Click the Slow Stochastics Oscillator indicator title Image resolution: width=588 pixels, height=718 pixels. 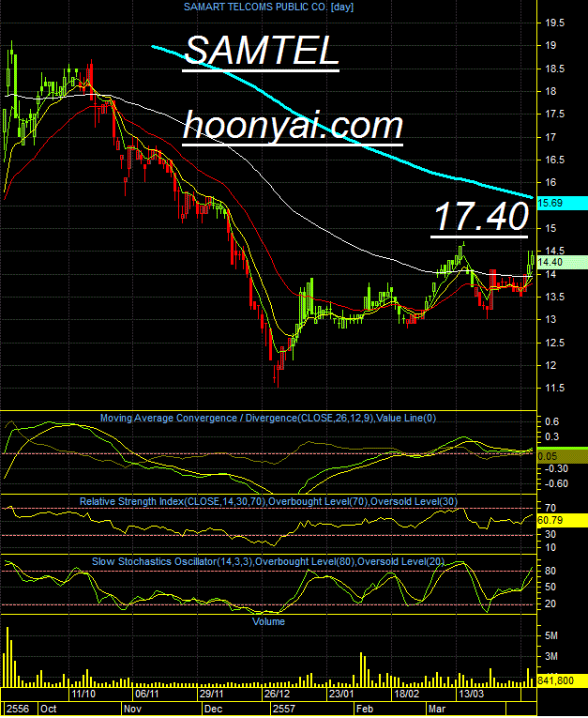[268, 561]
